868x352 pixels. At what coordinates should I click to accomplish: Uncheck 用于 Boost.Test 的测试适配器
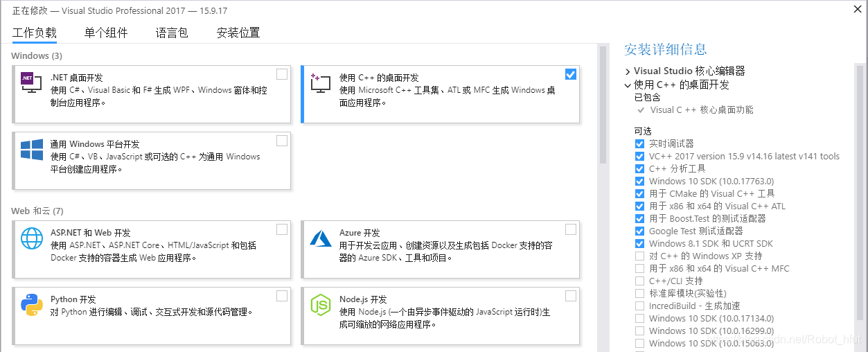click(639, 218)
